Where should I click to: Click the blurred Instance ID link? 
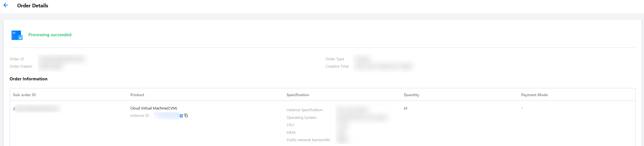coord(166,116)
